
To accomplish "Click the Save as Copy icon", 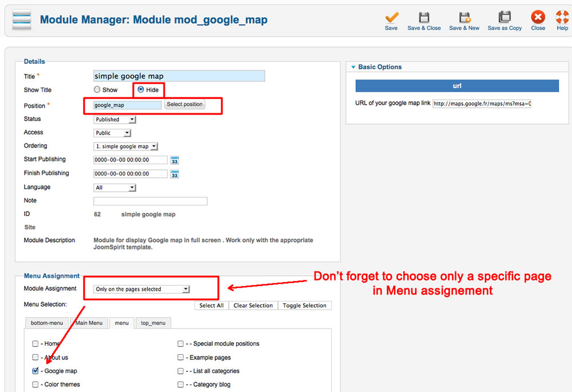I will tap(505, 18).
